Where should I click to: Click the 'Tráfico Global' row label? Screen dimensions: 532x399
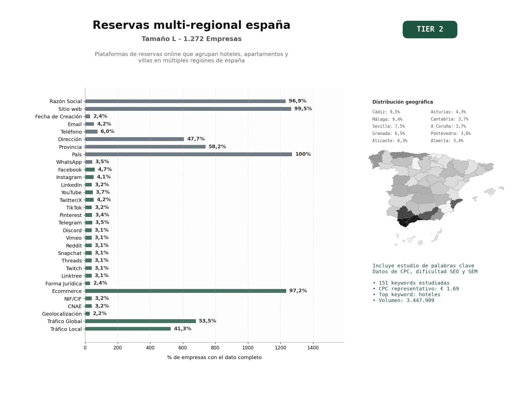click(x=65, y=321)
